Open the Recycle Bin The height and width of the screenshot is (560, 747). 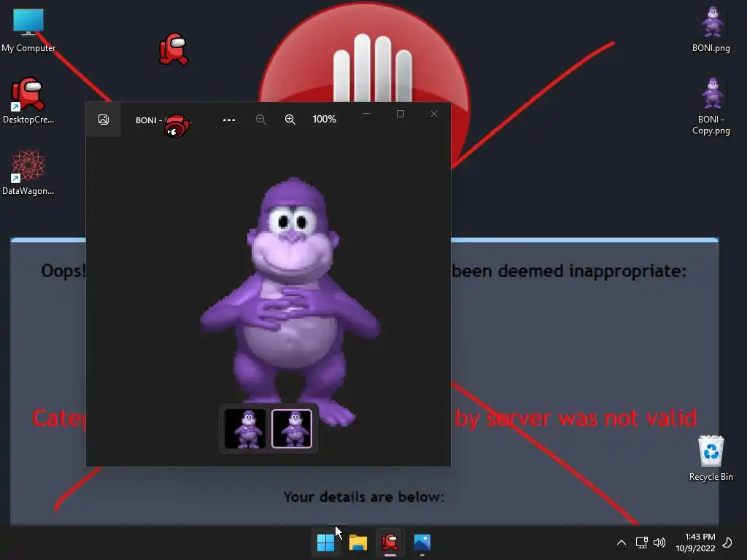711,458
